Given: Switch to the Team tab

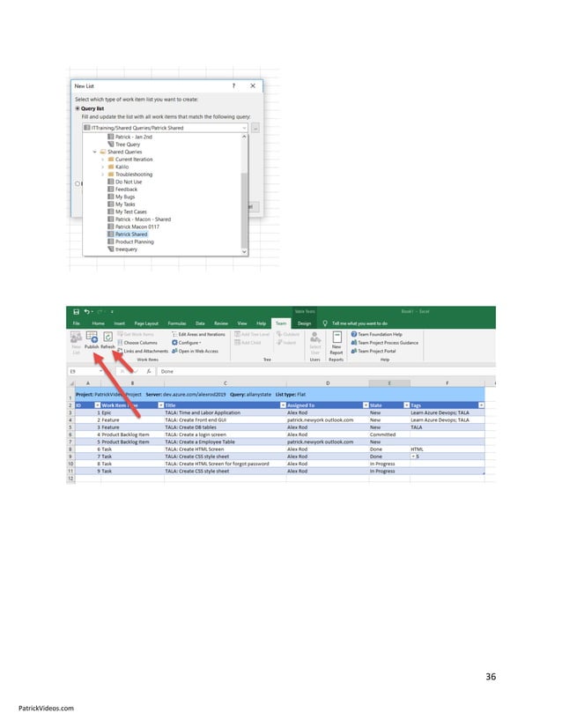Looking at the screenshot, I should point(281,323).
